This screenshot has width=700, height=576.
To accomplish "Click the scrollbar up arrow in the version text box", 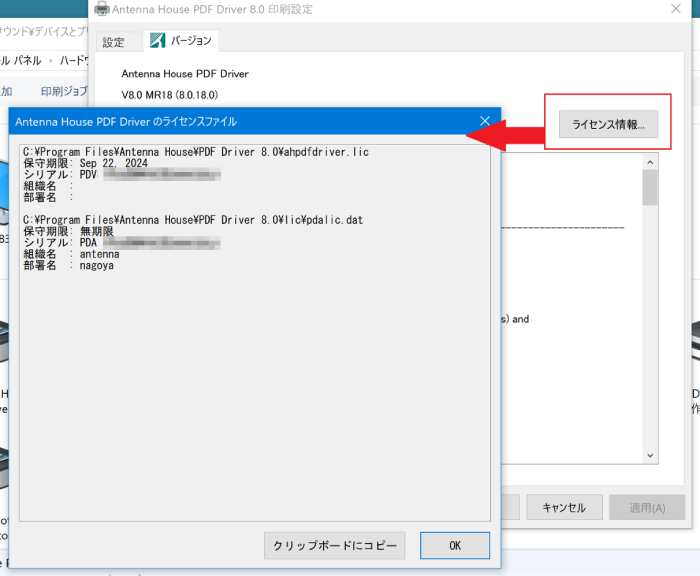I will click(649, 162).
